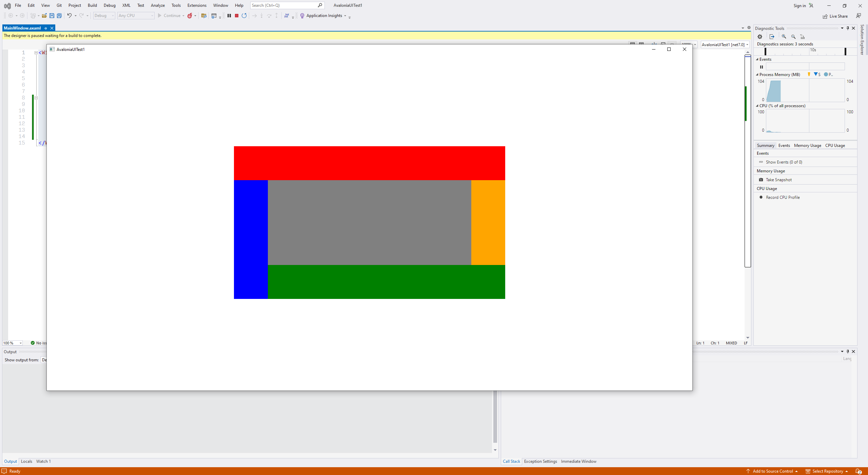Open the Debug configuration dropdown
This screenshot has width=868, height=475.
tap(113, 15)
